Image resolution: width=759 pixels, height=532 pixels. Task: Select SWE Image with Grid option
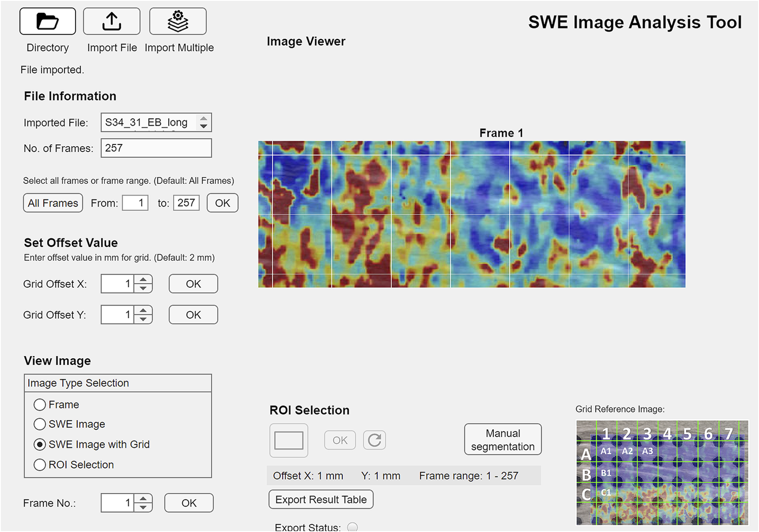pos(40,445)
